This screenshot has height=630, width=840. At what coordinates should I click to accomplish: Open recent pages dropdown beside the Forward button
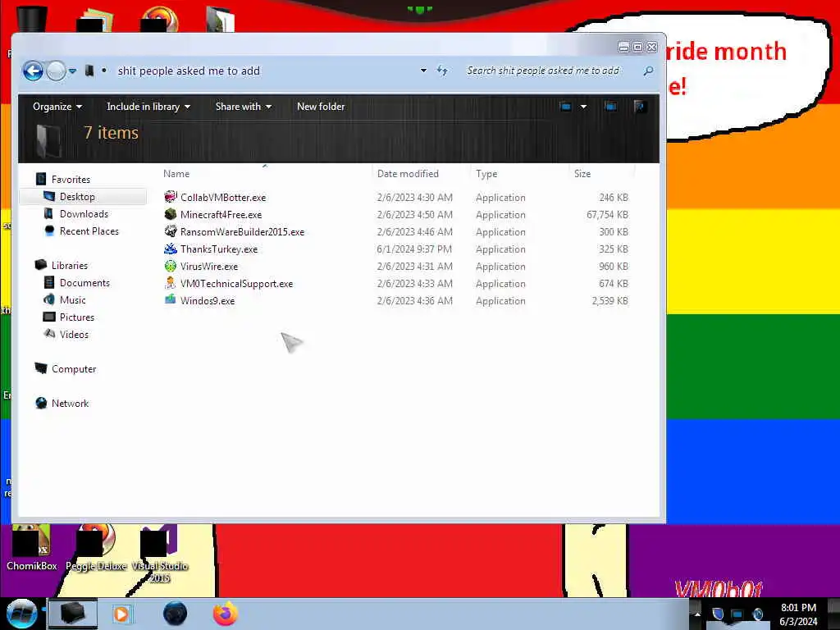click(x=72, y=71)
